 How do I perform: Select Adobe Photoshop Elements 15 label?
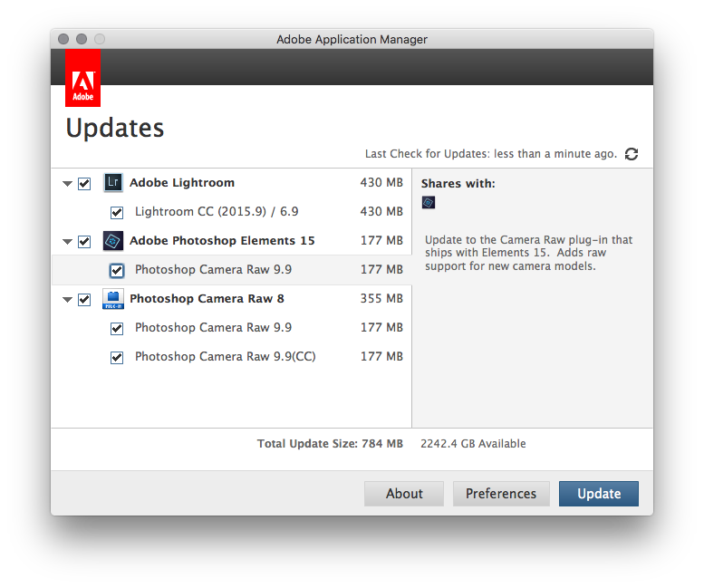click(x=222, y=241)
